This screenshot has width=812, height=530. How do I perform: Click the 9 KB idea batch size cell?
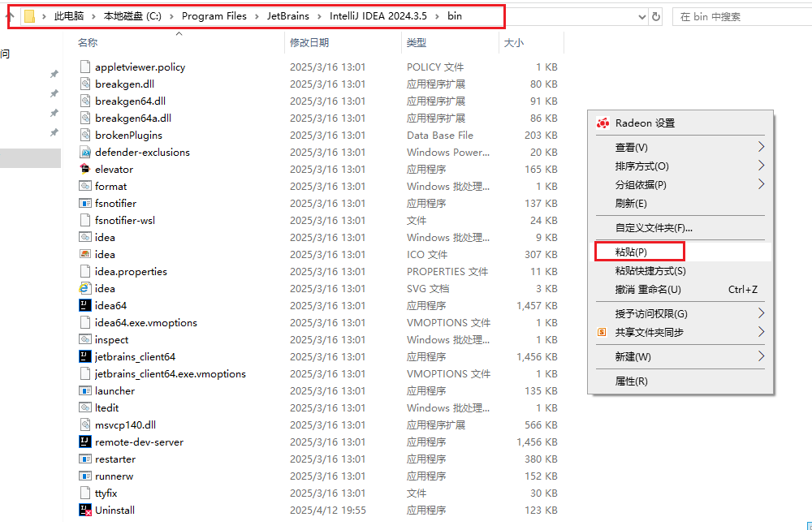coord(546,237)
